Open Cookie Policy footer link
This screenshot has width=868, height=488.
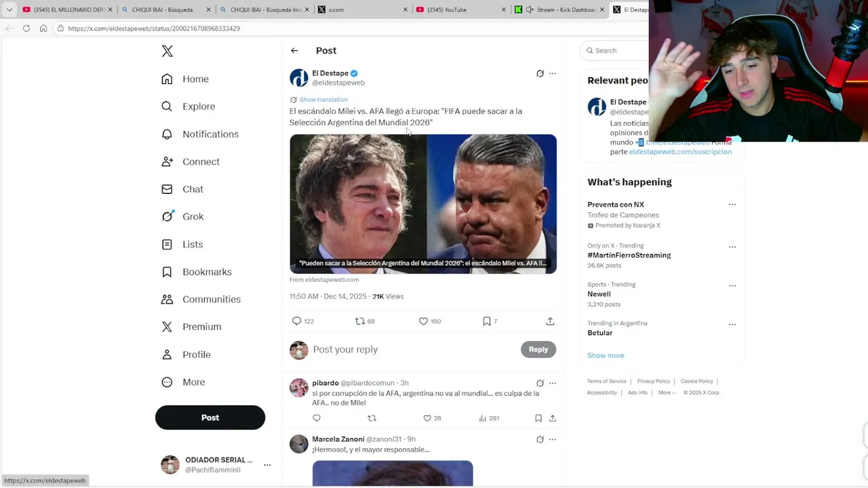click(x=697, y=381)
